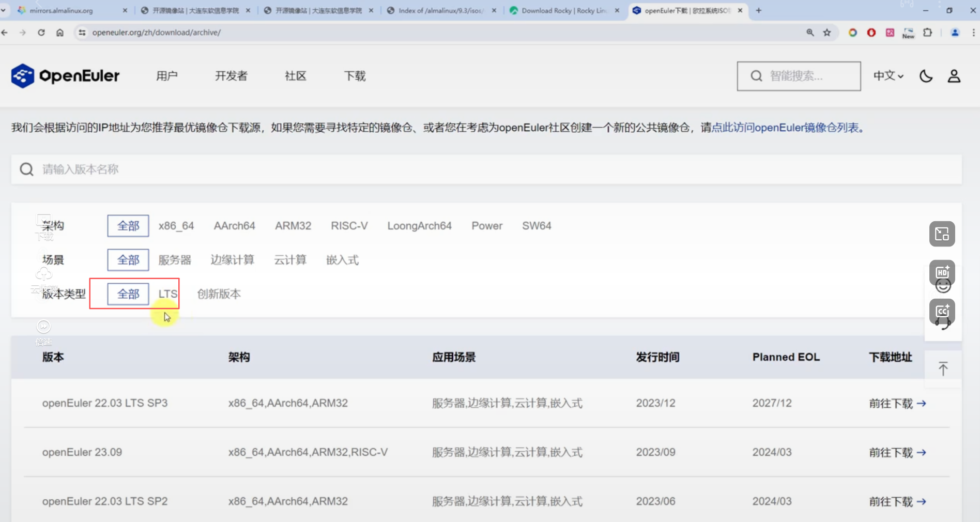Filter architecture by LoongArch64

[419, 226]
